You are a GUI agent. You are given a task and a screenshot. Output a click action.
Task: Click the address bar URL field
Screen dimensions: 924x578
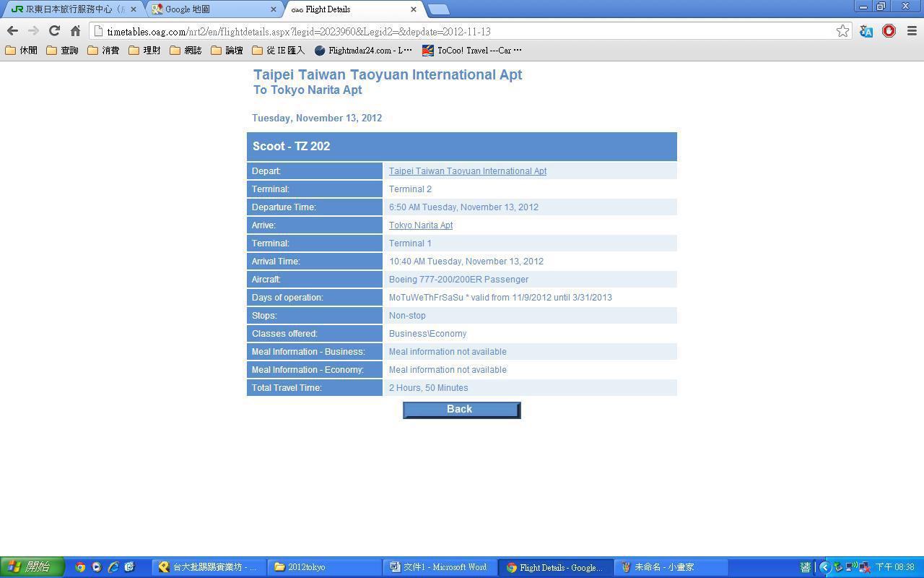[x=462, y=31]
